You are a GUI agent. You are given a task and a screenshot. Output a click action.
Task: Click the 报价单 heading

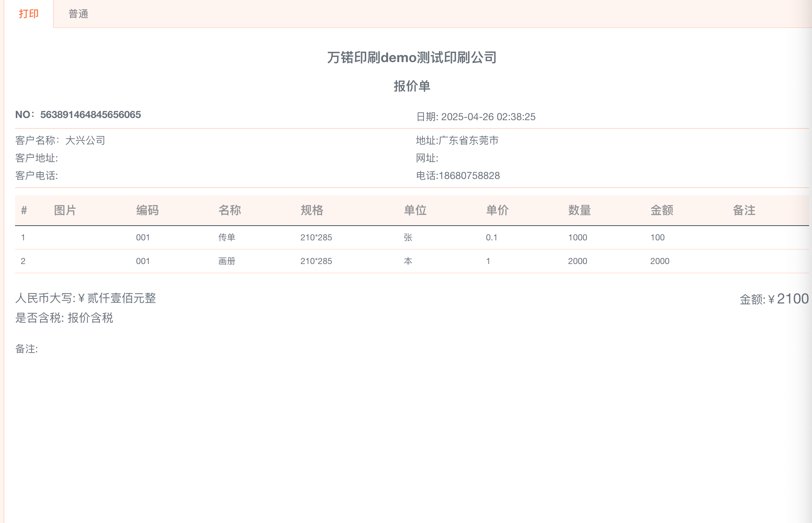pos(412,86)
